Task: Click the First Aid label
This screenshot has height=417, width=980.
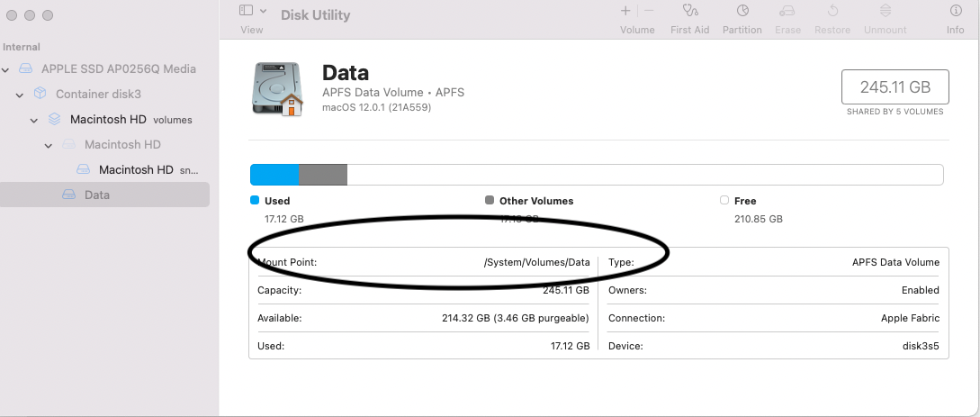Action: [x=690, y=30]
